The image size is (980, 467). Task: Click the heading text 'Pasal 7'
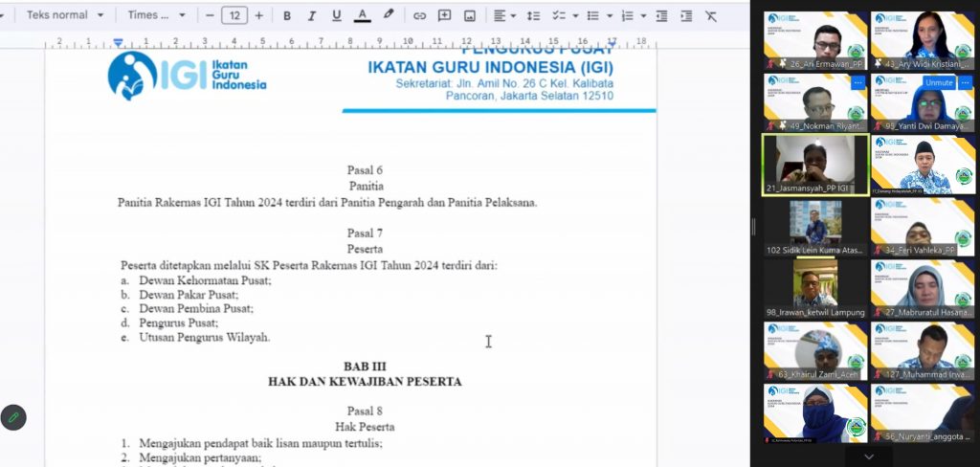pos(365,233)
